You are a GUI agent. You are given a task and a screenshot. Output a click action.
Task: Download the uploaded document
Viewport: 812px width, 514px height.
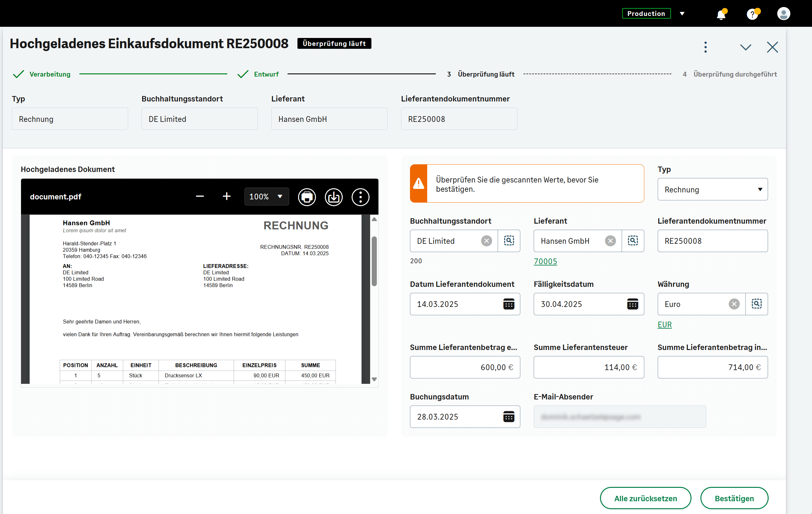[333, 197]
